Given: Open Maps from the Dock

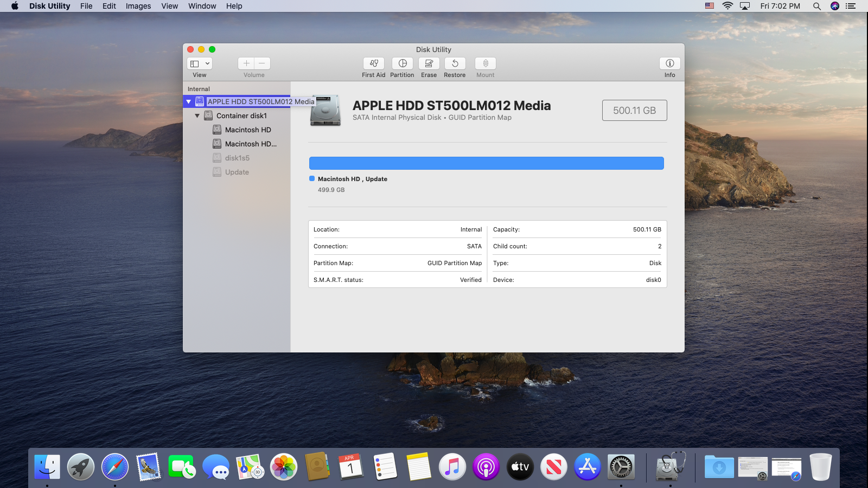Looking at the screenshot, I should [250, 466].
